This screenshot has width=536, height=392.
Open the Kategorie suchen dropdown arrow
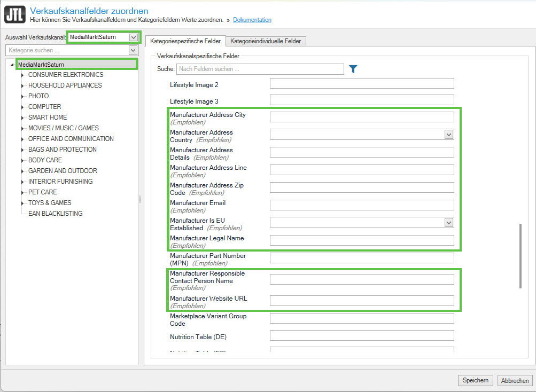133,50
